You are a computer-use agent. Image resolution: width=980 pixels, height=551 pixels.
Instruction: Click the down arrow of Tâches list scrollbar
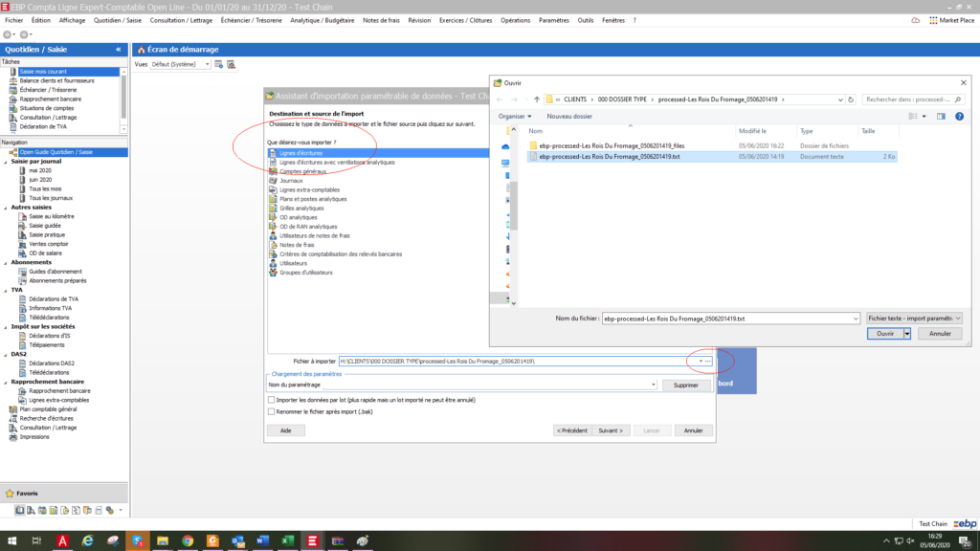point(123,129)
